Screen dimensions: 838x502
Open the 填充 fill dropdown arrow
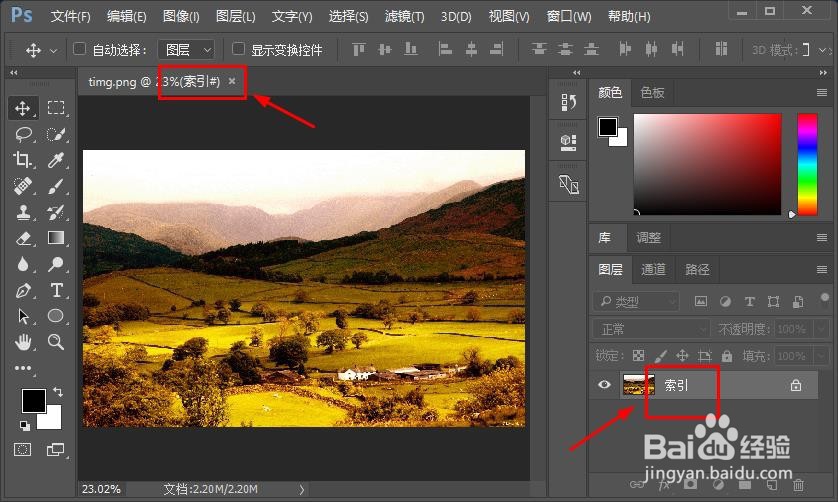821,356
